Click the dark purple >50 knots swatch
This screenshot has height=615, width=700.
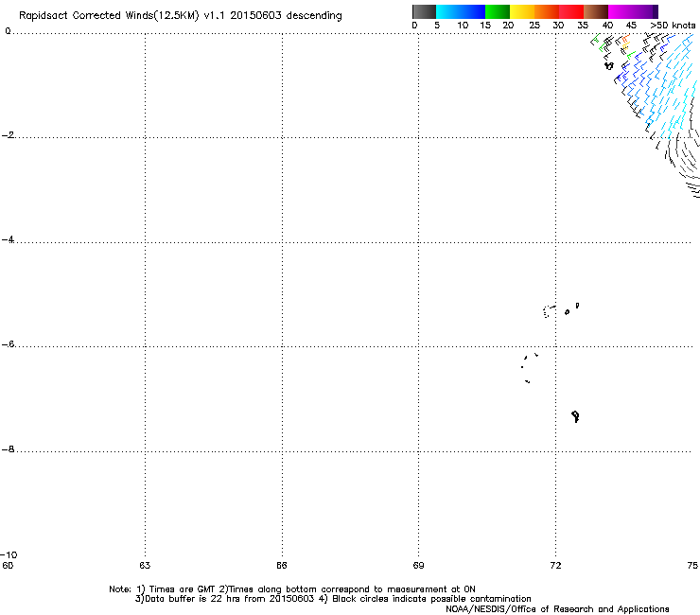pos(656,11)
